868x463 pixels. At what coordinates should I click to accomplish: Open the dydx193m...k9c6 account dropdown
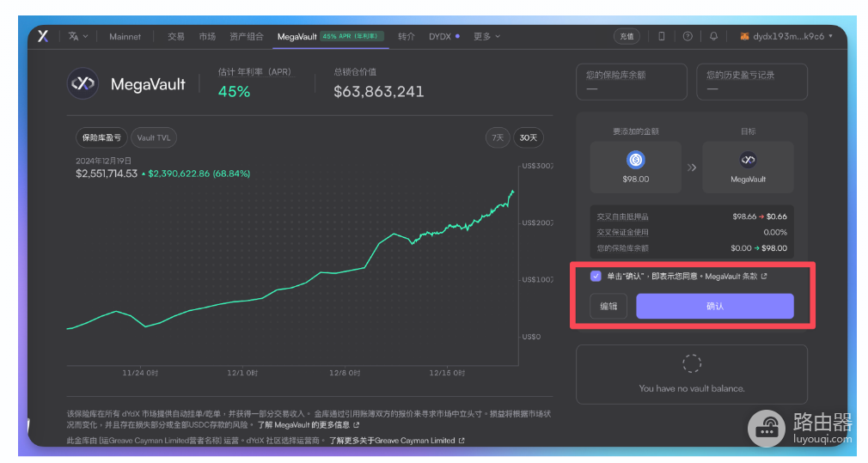pos(786,37)
